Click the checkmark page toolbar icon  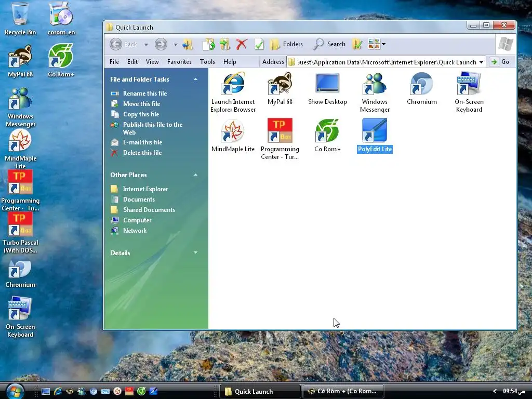(x=259, y=44)
